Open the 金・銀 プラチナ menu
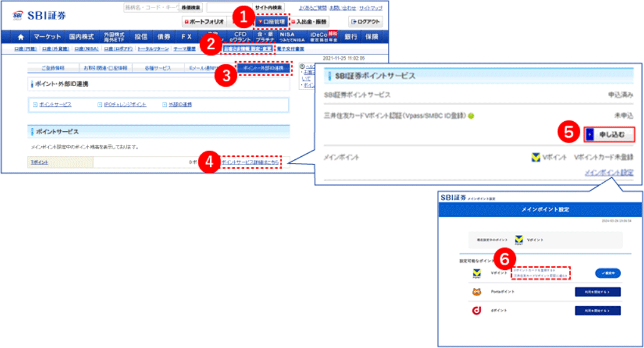 pyautogui.click(x=265, y=37)
